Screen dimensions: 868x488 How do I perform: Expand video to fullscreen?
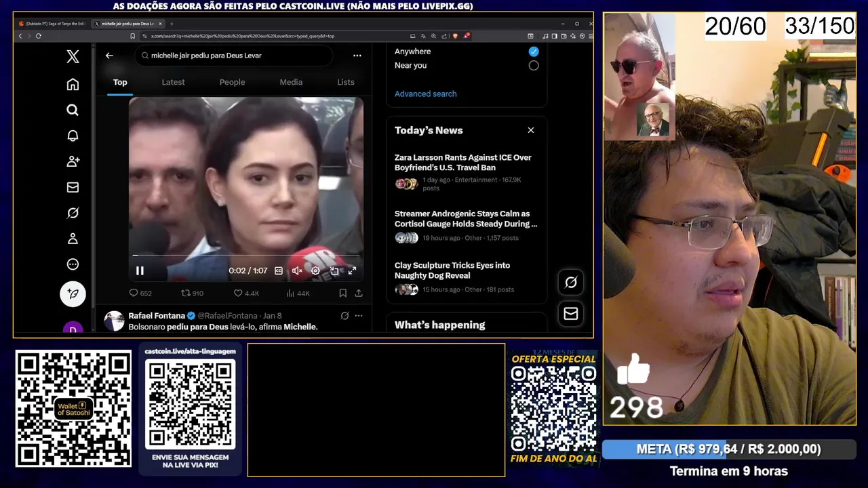(x=352, y=270)
